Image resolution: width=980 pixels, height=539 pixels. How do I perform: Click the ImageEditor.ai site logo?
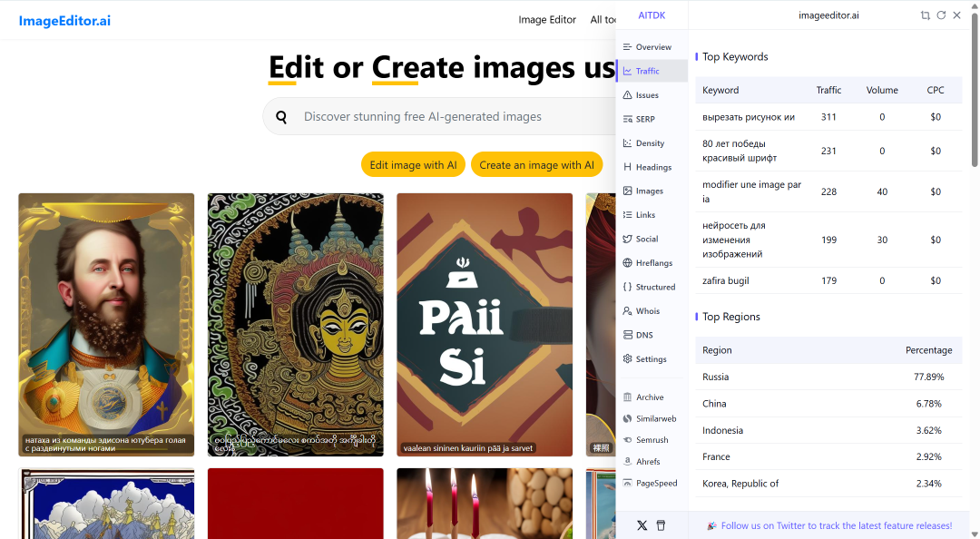click(x=64, y=21)
